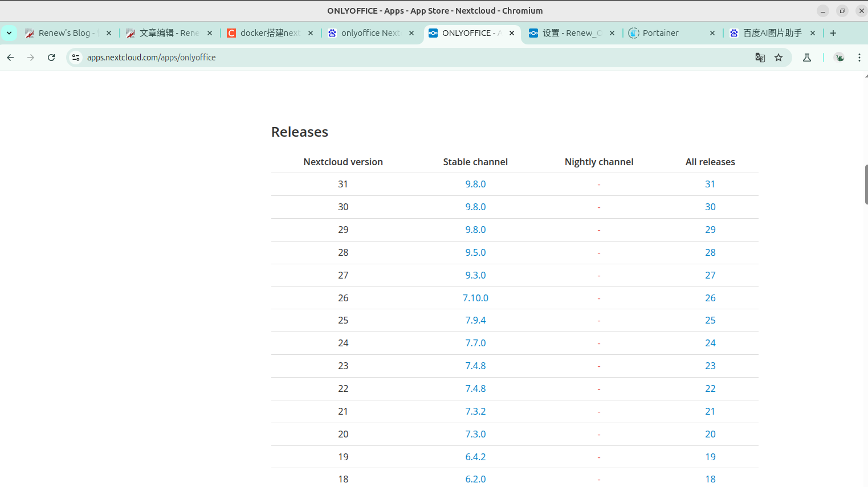Expand the tab search dropdown
868x487 pixels.
click(x=9, y=33)
